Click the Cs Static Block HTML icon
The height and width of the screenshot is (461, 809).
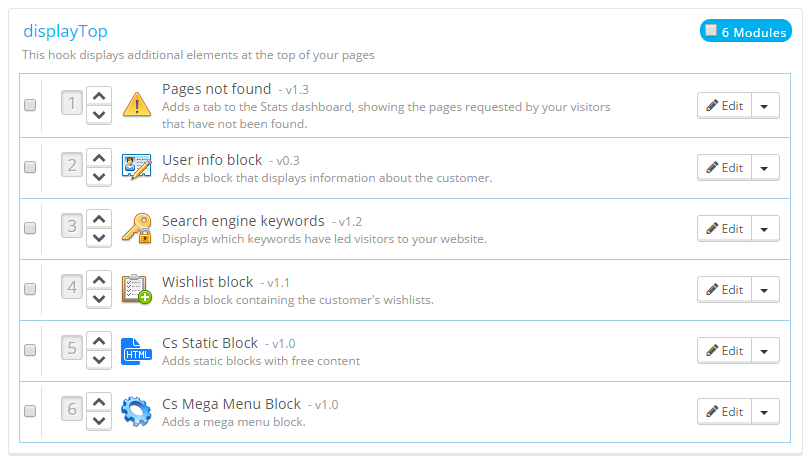[x=136, y=350]
